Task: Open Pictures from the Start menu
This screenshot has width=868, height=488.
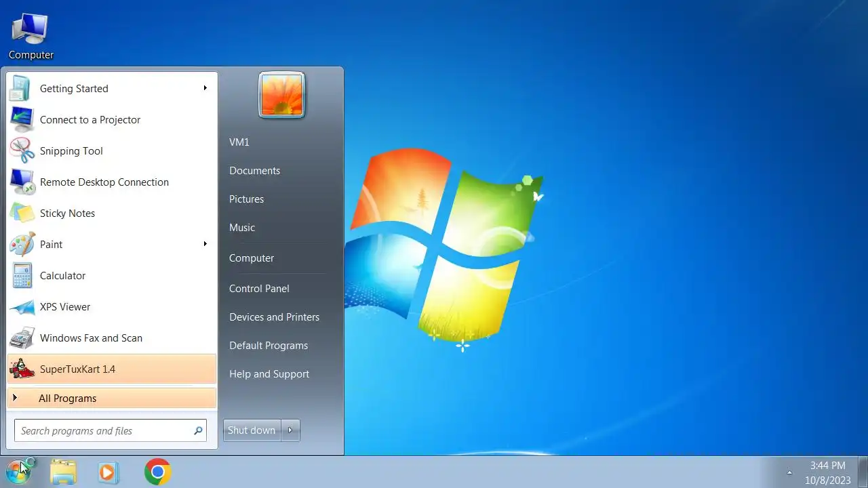Action: pos(246,199)
